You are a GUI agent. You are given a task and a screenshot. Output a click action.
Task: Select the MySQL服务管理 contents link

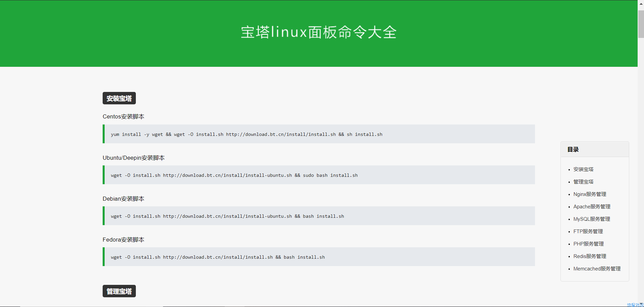[592, 219]
